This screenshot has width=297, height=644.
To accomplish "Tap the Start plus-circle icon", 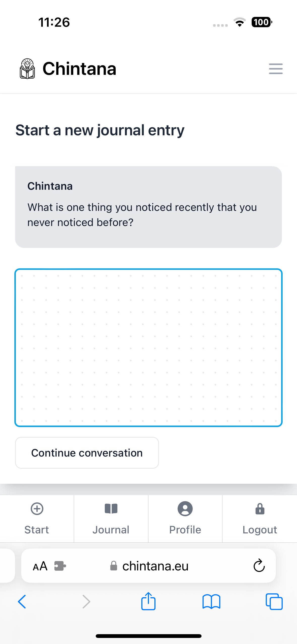I will (x=37, y=509).
